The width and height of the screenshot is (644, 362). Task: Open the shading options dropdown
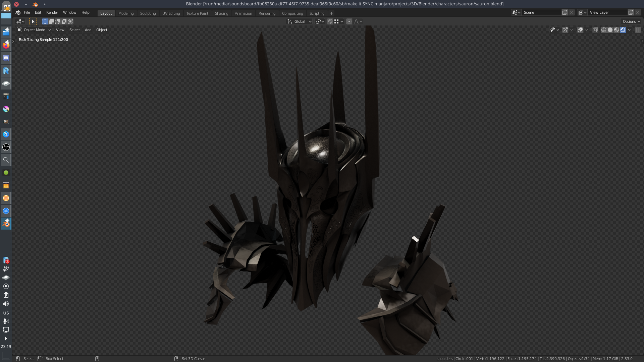tap(629, 30)
